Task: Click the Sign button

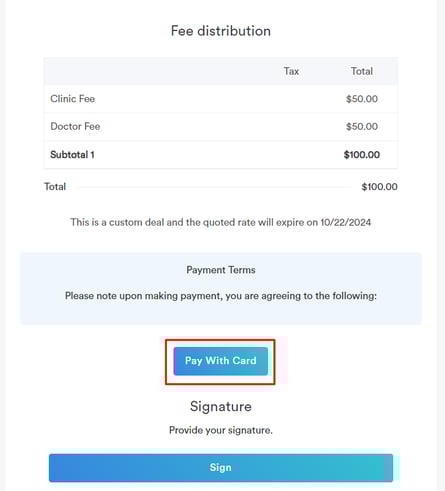Action: 221,468
